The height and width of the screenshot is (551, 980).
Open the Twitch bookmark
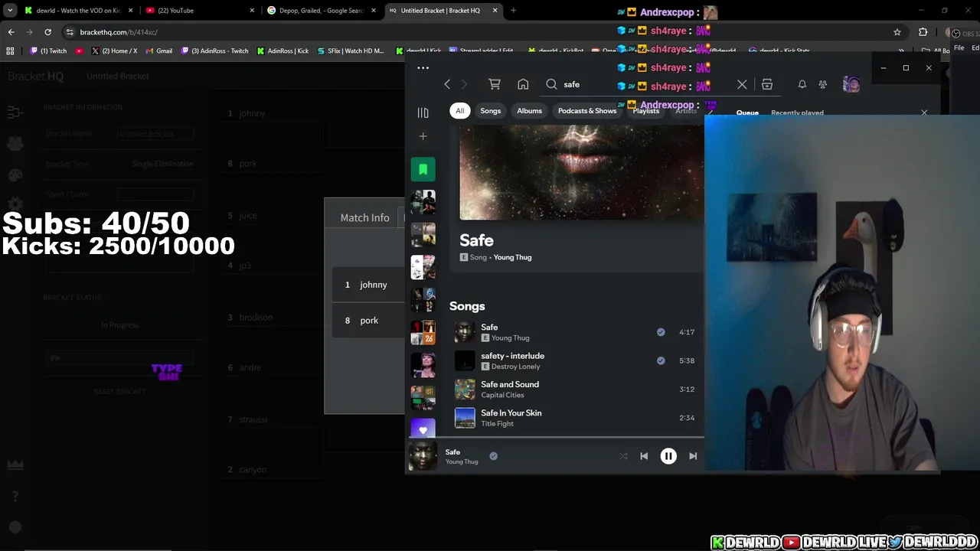48,51
